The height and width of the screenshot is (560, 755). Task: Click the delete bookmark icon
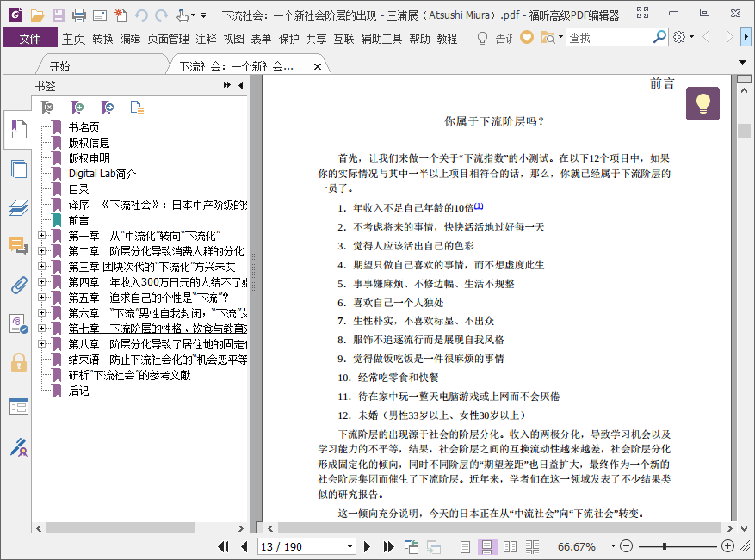[x=47, y=108]
